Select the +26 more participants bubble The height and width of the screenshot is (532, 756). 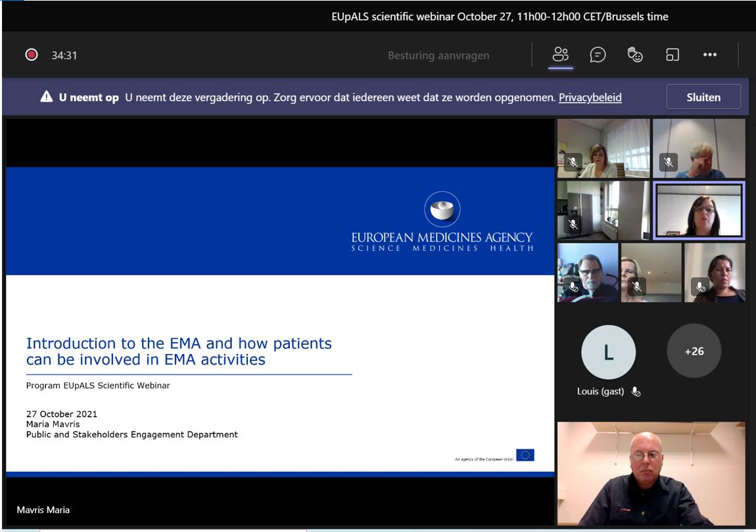click(x=694, y=351)
